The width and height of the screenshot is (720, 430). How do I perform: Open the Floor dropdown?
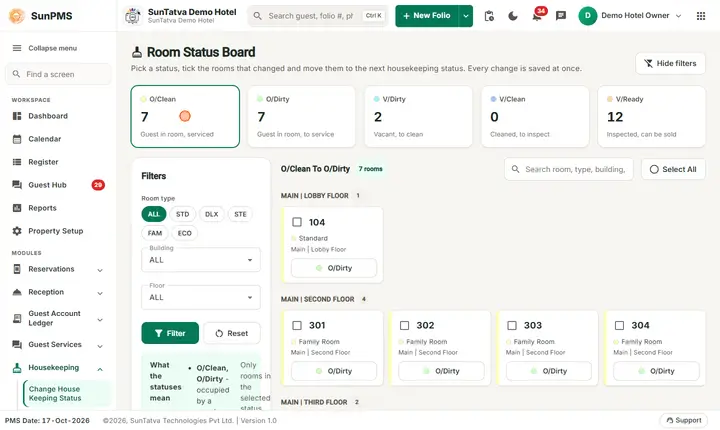pos(201,297)
